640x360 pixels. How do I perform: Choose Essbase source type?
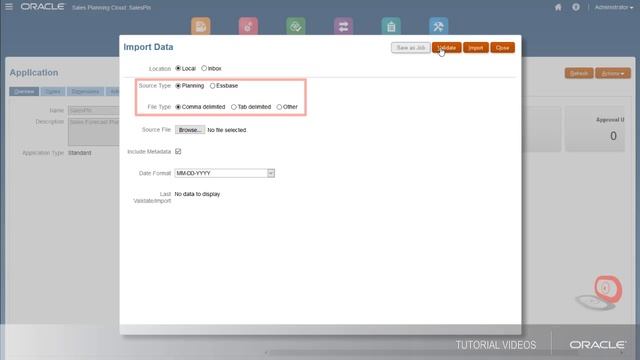pyautogui.click(x=212, y=86)
